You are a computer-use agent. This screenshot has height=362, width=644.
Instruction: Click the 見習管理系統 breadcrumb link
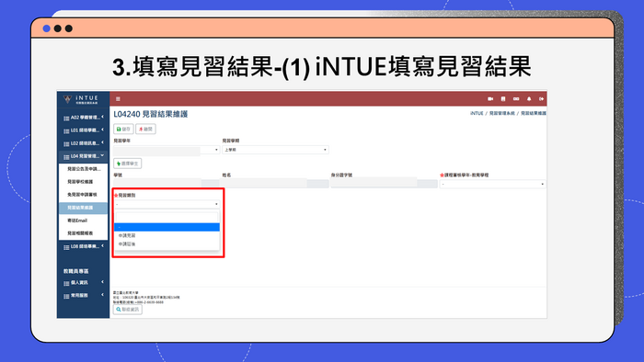point(502,114)
